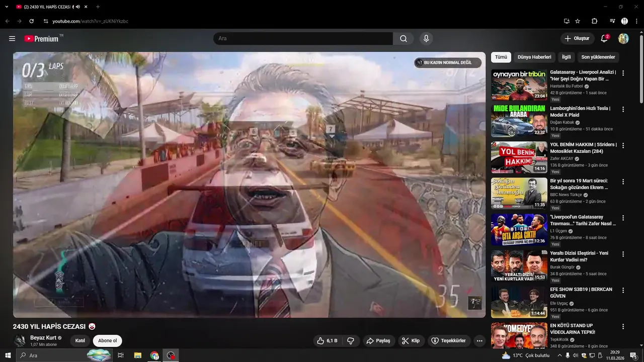Open Windows notification center
644x362 pixels.
click(633, 355)
